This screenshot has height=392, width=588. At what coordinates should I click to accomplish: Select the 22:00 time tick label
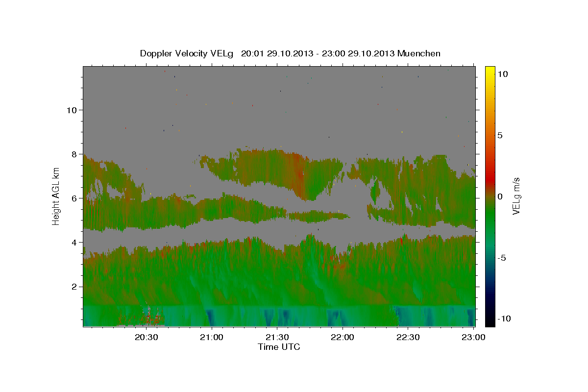pos(343,338)
